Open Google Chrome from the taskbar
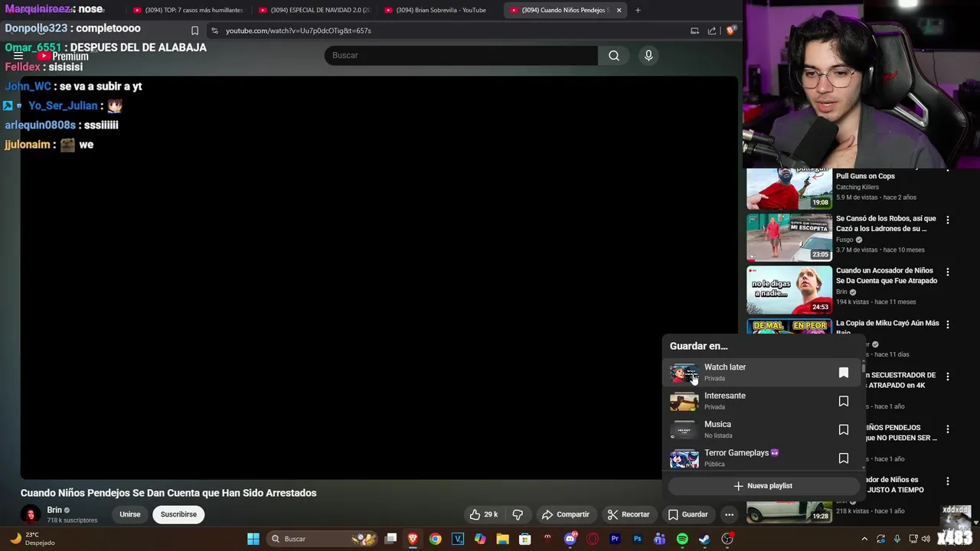 (435, 539)
